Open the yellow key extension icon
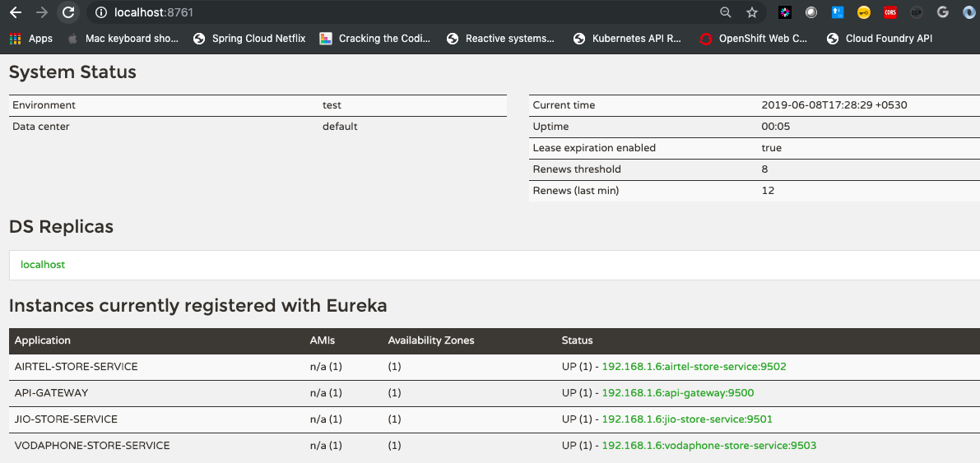This screenshot has height=463, width=980. click(864, 12)
